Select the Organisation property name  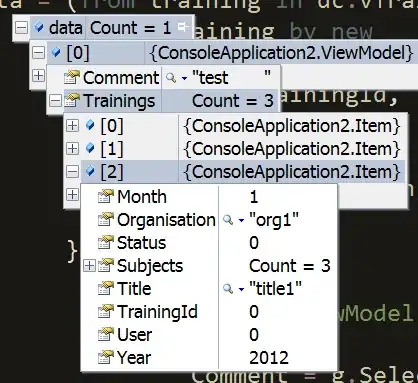tap(166, 220)
